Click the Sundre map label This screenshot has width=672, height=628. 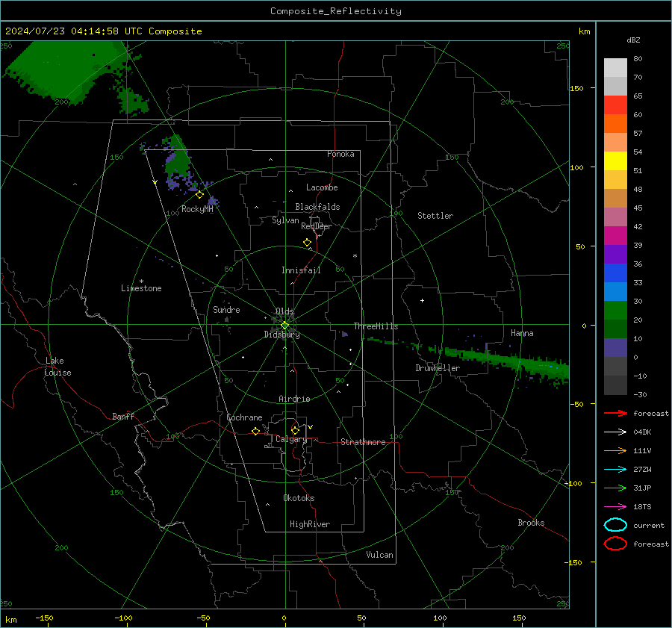(x=226, y=309)
